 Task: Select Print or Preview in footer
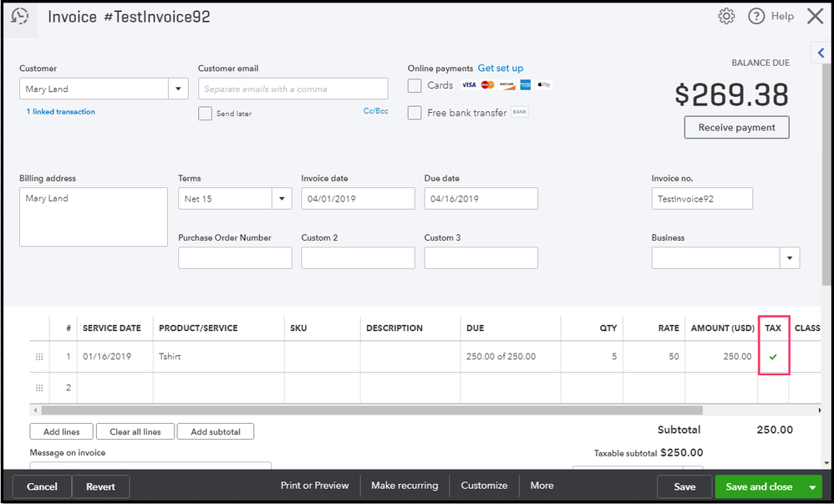pos(314,486)
